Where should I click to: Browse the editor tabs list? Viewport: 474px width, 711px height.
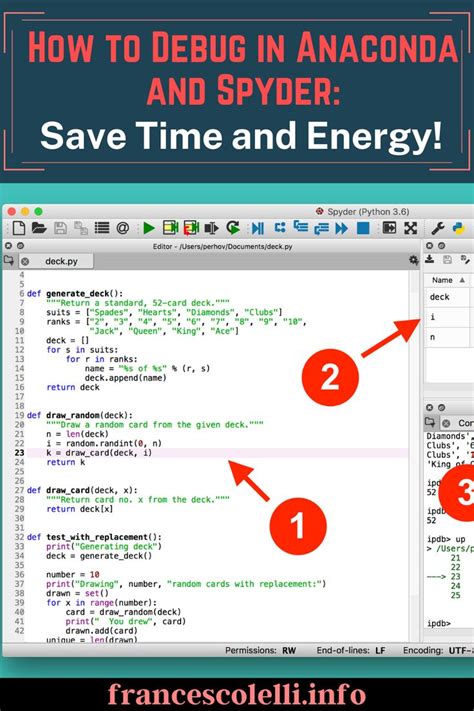point(9,261)
